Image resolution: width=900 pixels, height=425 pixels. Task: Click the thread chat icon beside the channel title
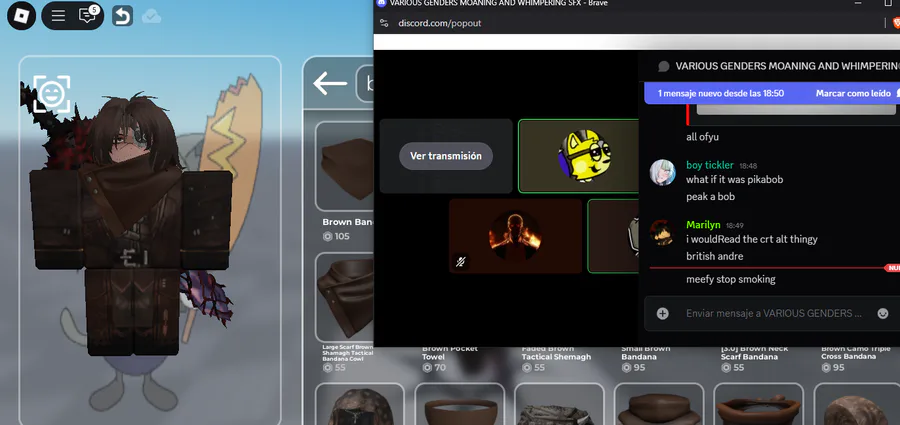(664, 67)
